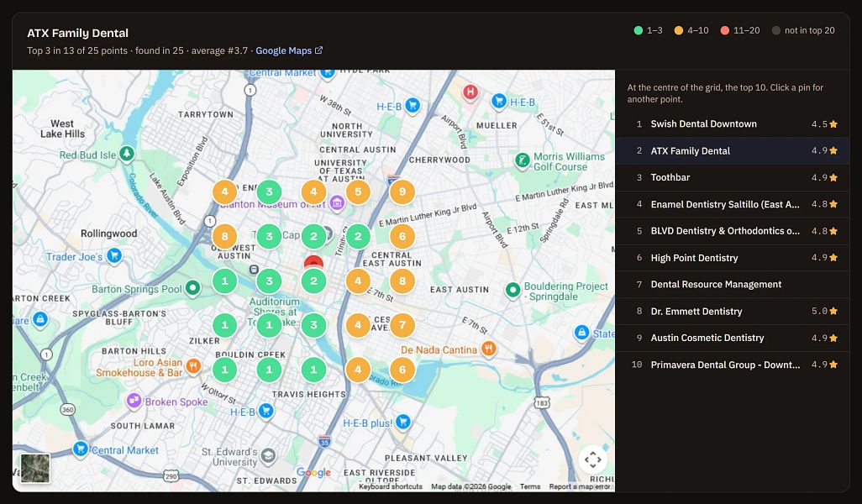This screenshot has width=862, height=504.
Task: Click the Barton Springs Pool marker icon
Action: tap(192, 287)
